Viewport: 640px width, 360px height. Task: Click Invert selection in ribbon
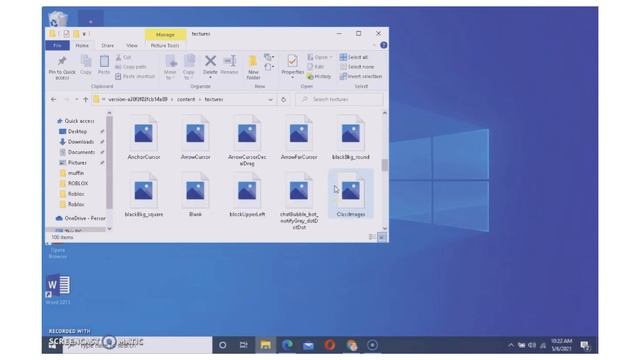pyautogui.click(x=361, y=76)
